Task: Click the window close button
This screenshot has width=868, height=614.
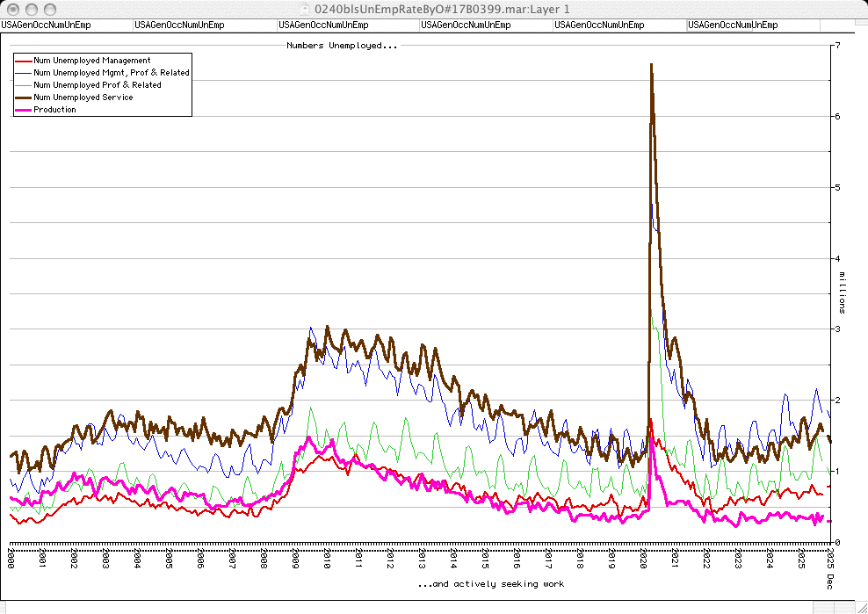Action: (x=11, y=8)
